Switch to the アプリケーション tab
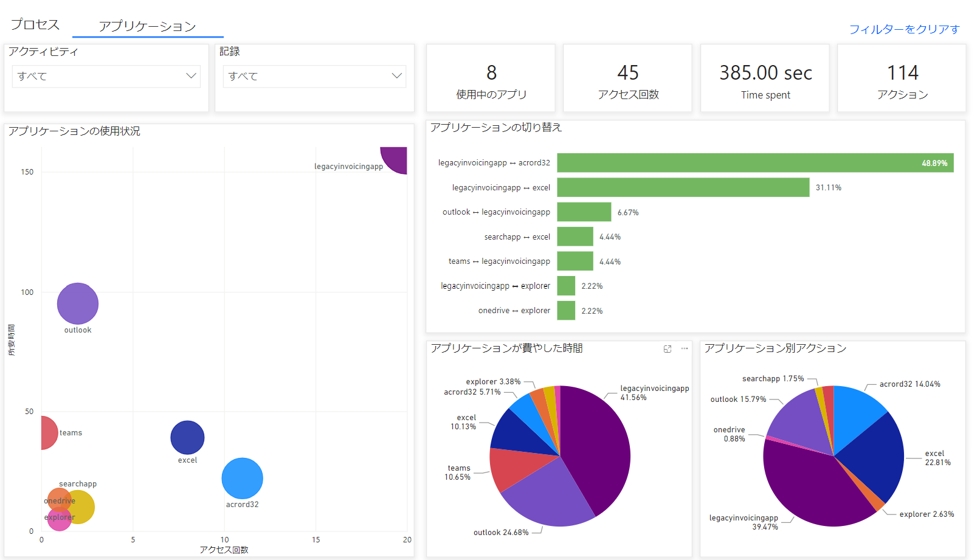 148,26
